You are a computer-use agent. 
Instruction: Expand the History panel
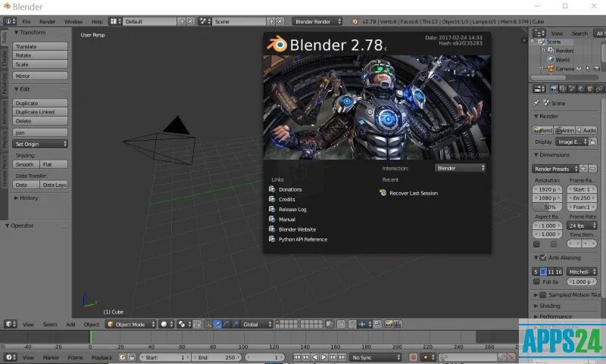point(27,198)
